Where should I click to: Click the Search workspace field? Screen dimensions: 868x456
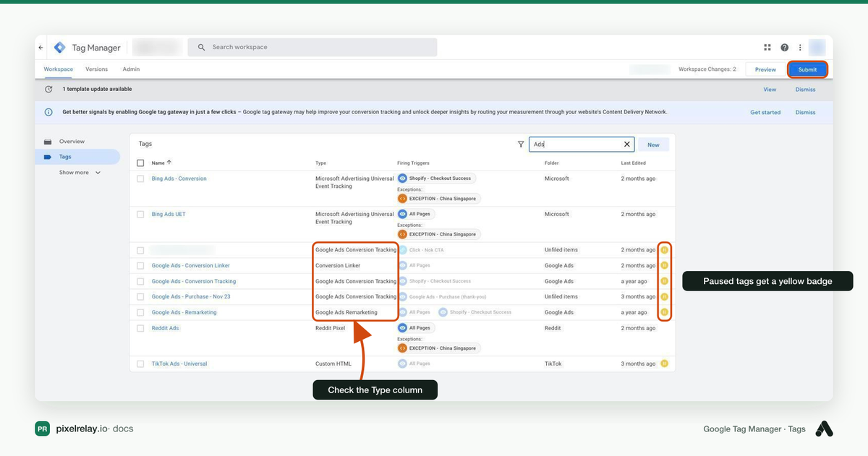(312, 47)
